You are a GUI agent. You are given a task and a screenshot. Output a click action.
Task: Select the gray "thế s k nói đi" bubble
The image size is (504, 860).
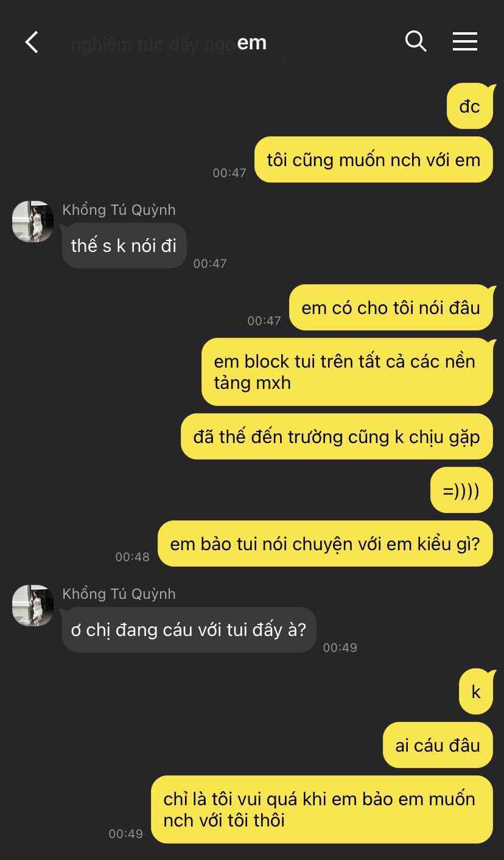[124, 245]
